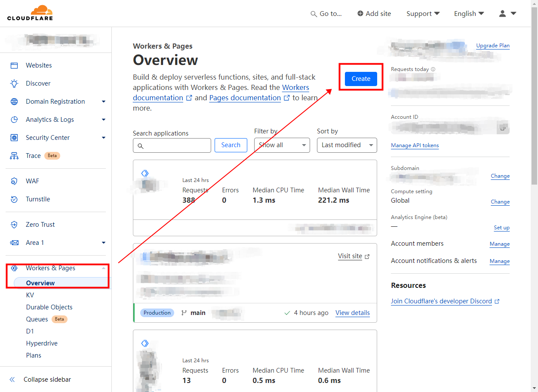Click Change next to Compute setting
This screenshot has height=392, width=538.
tap(500, 202)
